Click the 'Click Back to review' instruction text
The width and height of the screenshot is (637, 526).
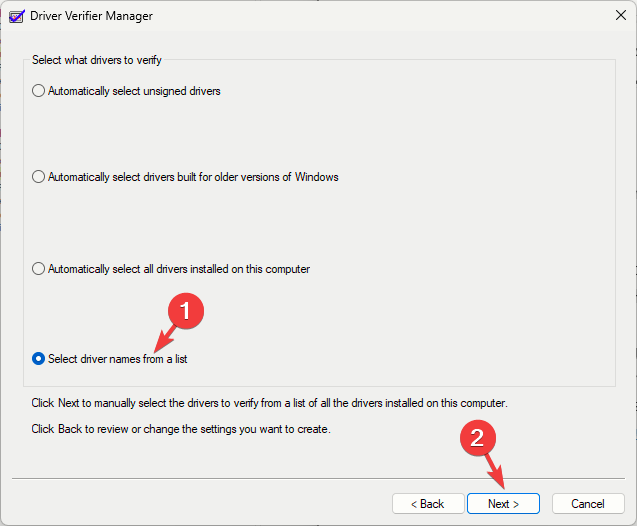[180, 429]
